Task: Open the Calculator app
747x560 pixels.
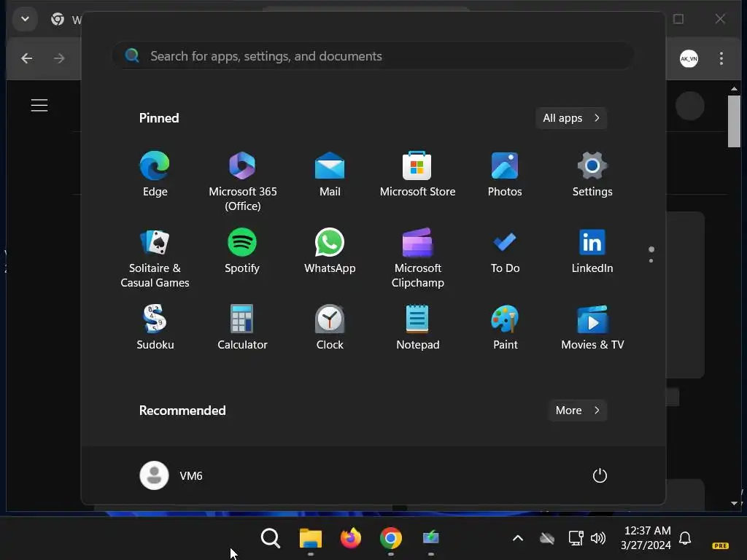Action: [242, 327]
